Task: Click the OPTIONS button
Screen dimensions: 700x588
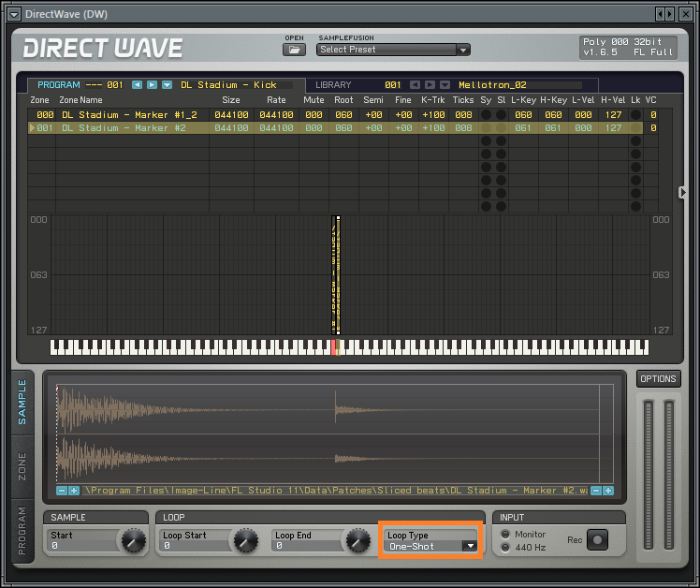Action: click(658, 379)
